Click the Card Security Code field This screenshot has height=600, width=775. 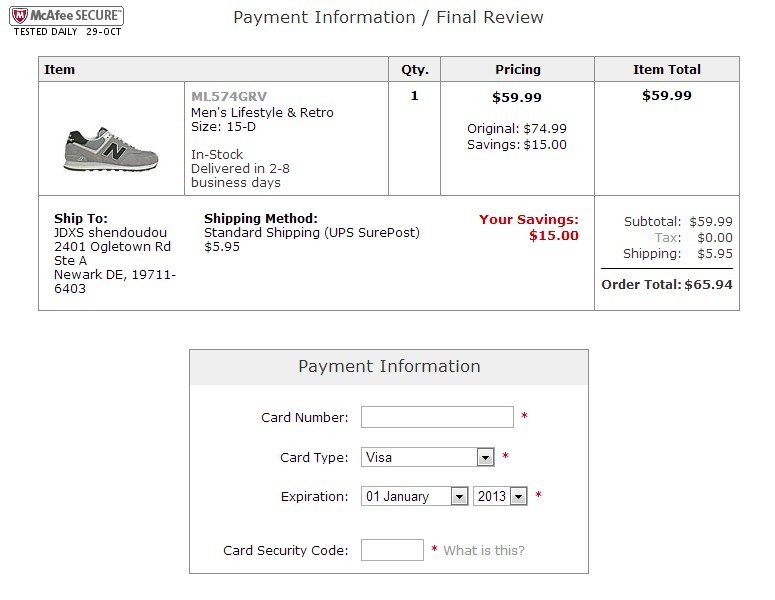392,550
